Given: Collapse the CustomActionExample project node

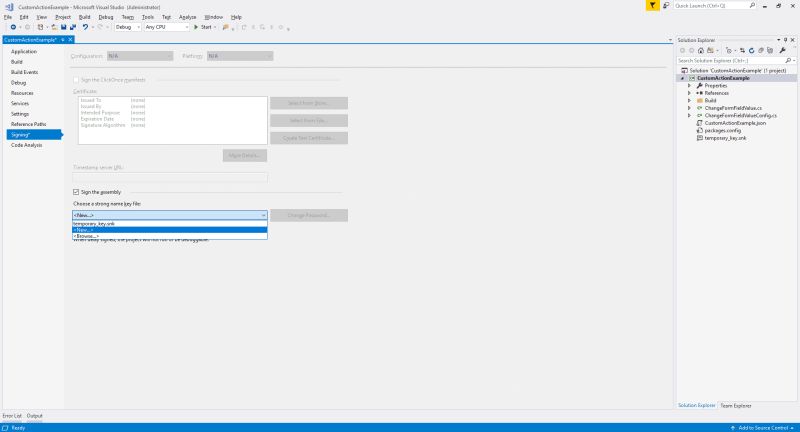Looking at the screenshot, I should coord(683,79).
